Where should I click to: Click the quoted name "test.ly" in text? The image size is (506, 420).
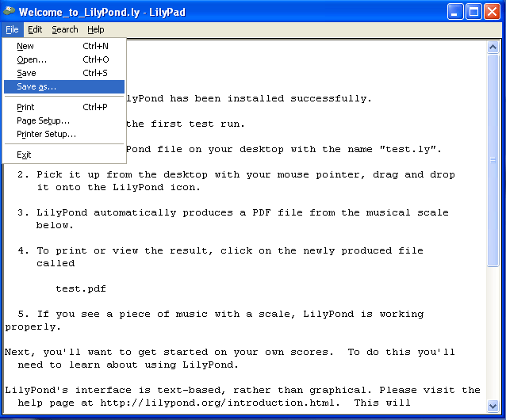408,149
